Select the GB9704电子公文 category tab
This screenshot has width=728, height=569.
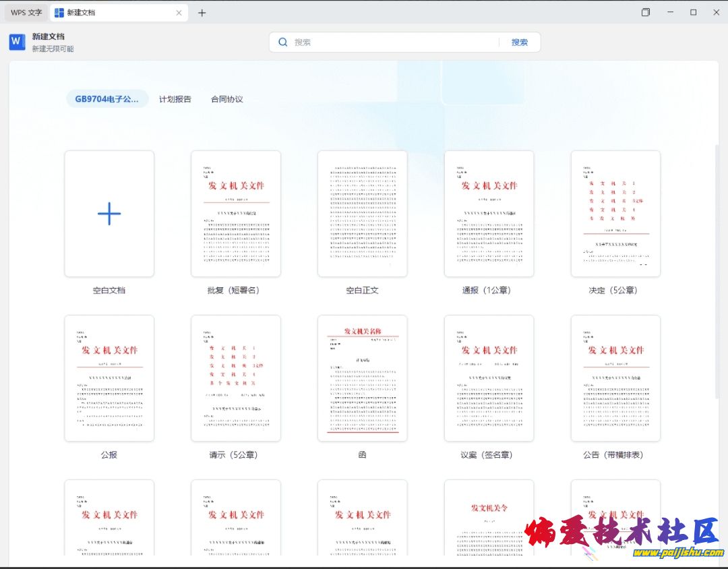pyautogui.click(x=107, y=99)
